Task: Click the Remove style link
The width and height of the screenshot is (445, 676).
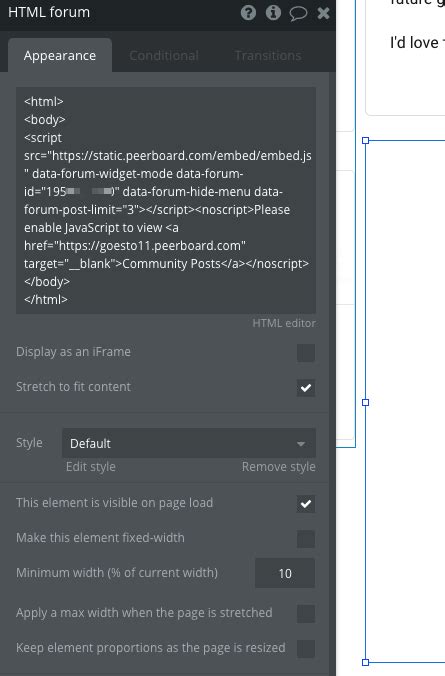Action: 279,467
